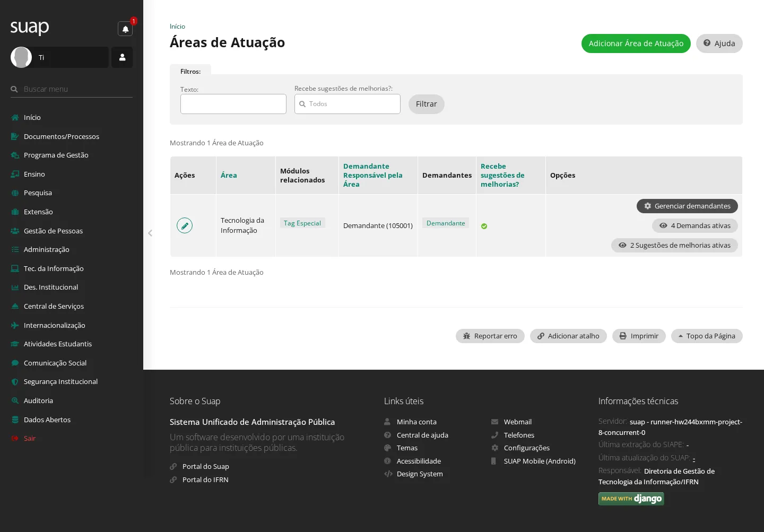Viewport: 764px width, 532px height.
Task: Sort by Recebe sugestões de melhorias column
Action: tap(502, 175)
